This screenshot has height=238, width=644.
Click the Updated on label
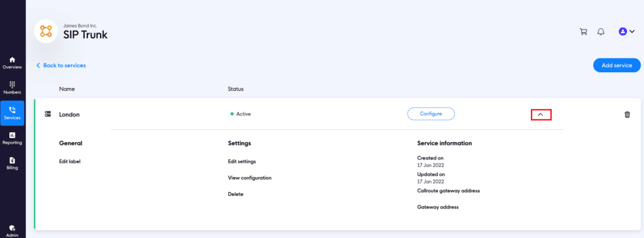tap(431, 174)
